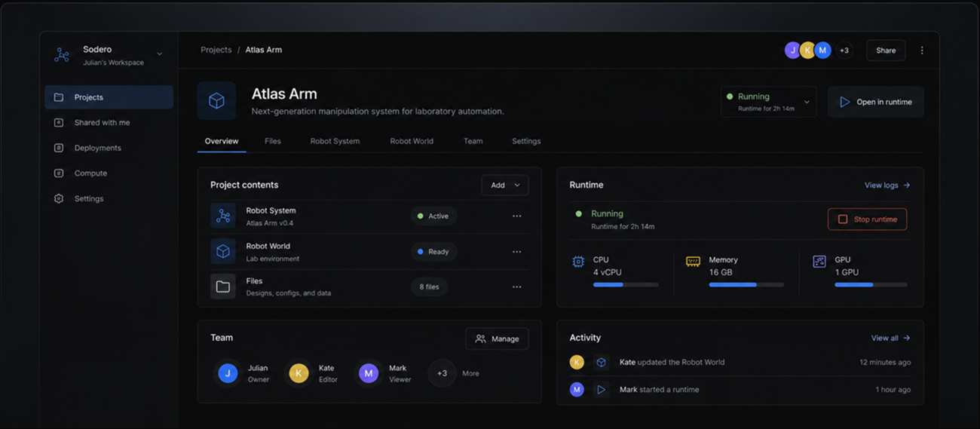Click the Stop runtime button
Screen dimensions: 980x429
[867, 219]
